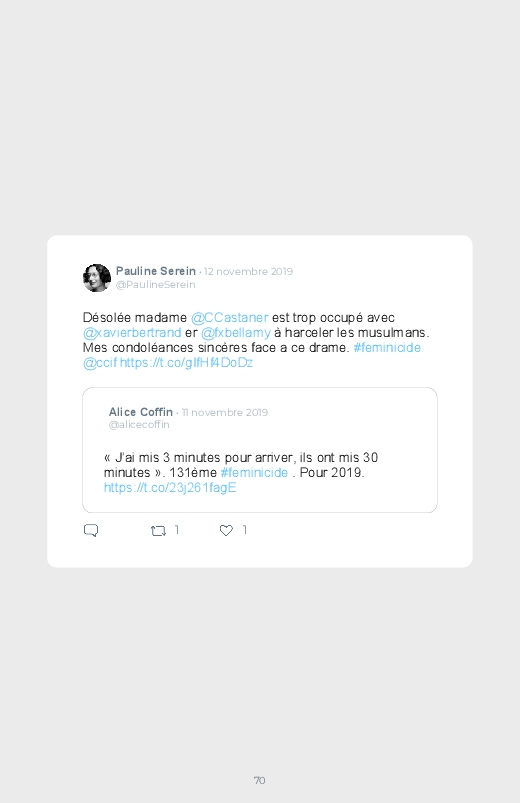Click the @alicecoffin handle
The width and height of the screenshot is (520, 803).
(139, 425)
